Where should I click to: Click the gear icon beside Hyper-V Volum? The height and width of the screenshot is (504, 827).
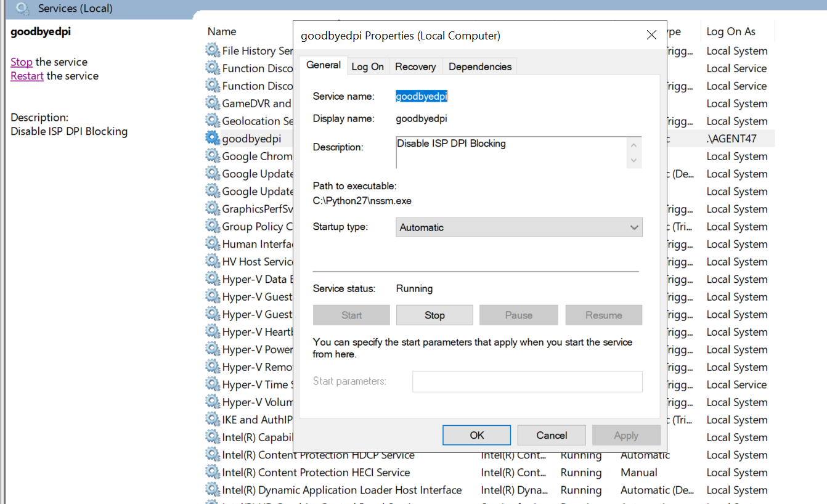tap(213, 402)
